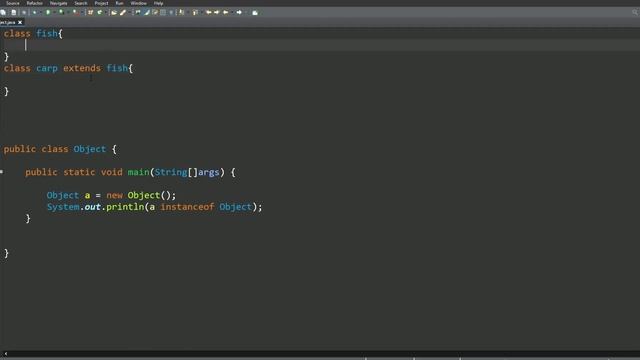Screen dimensions: 640x360
Task: Open the Search menu
Action: click(x=81, y=3)
